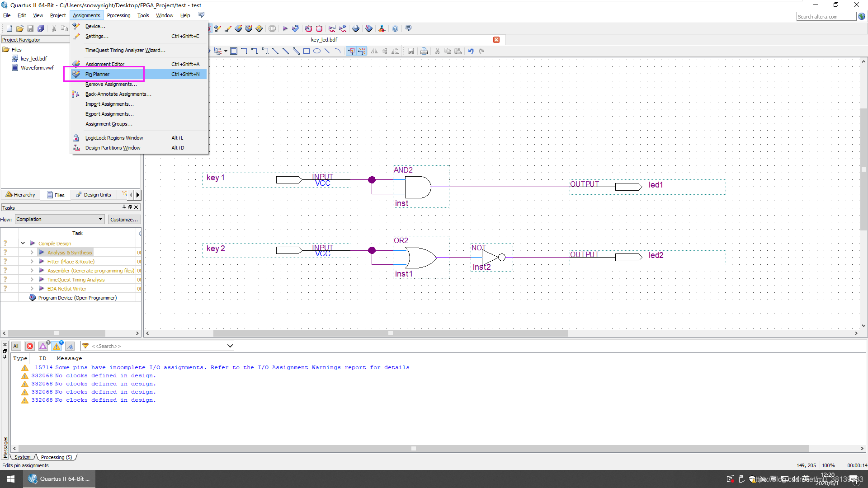Open the Flow Compilation dropdown

60,219
